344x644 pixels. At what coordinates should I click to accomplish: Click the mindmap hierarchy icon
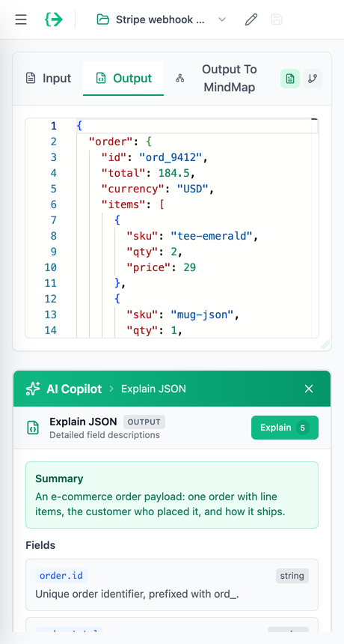pos(179,79)
